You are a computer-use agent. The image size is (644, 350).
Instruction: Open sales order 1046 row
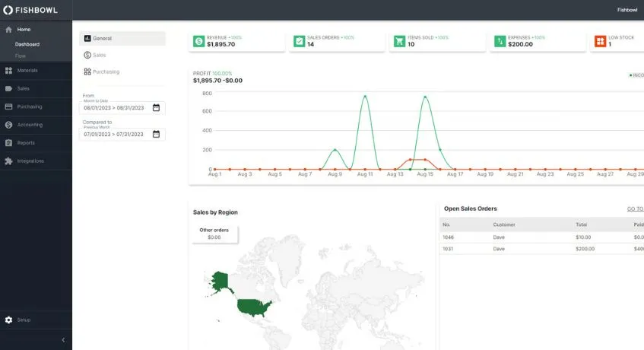click(541, 237)
